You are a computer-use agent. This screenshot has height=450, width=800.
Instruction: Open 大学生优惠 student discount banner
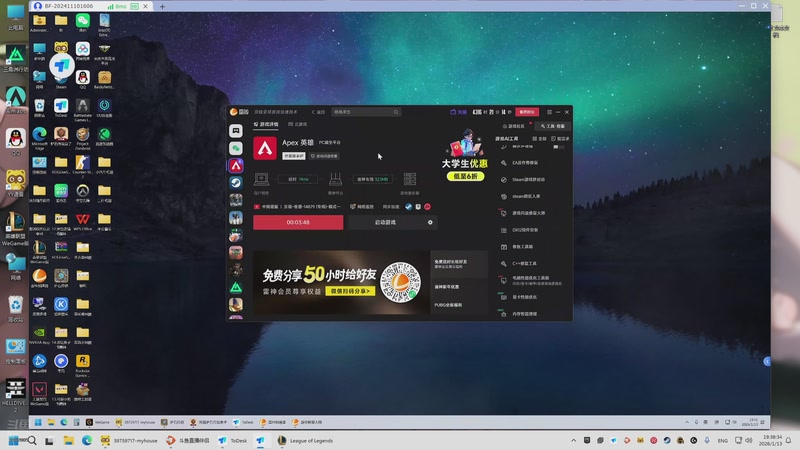tap(464, 156)
